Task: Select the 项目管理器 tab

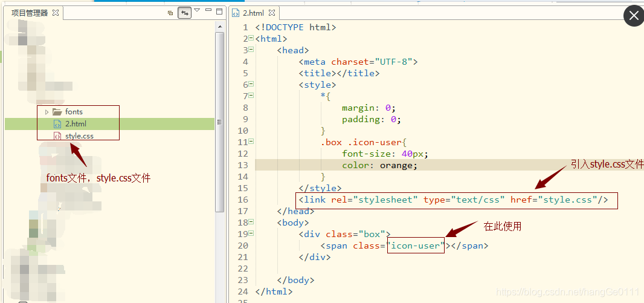Action: point(29,13)
